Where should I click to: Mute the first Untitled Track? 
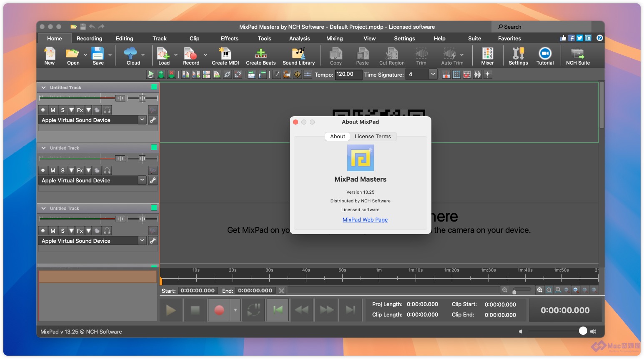(x=53, y=110)
